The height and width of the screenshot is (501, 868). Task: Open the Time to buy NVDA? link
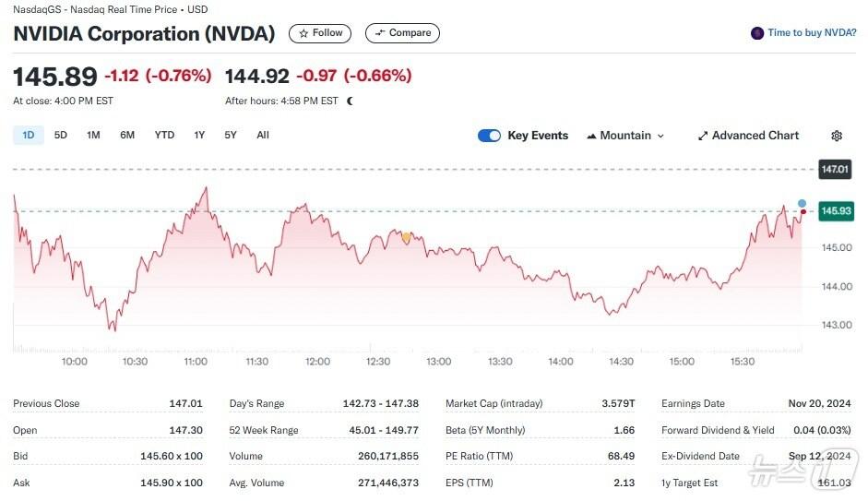click(812, 33)
